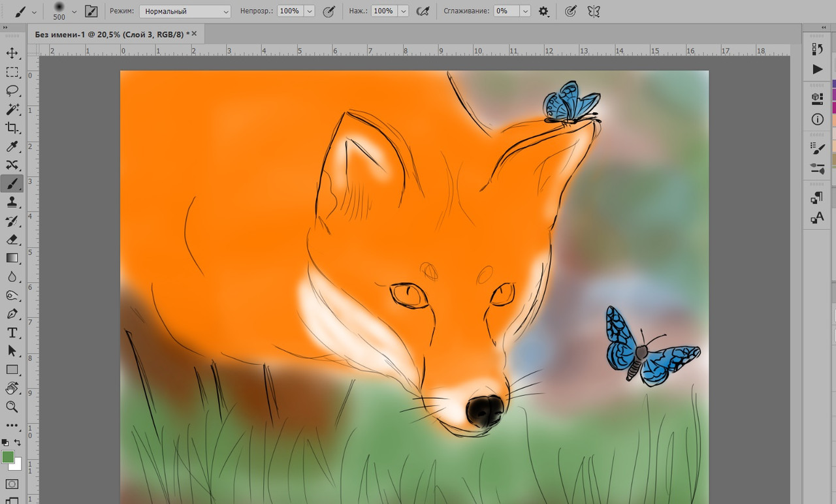Select the Magic Wand tool
The width and height of the screenshot is (836, 504).
coord(12,109)
